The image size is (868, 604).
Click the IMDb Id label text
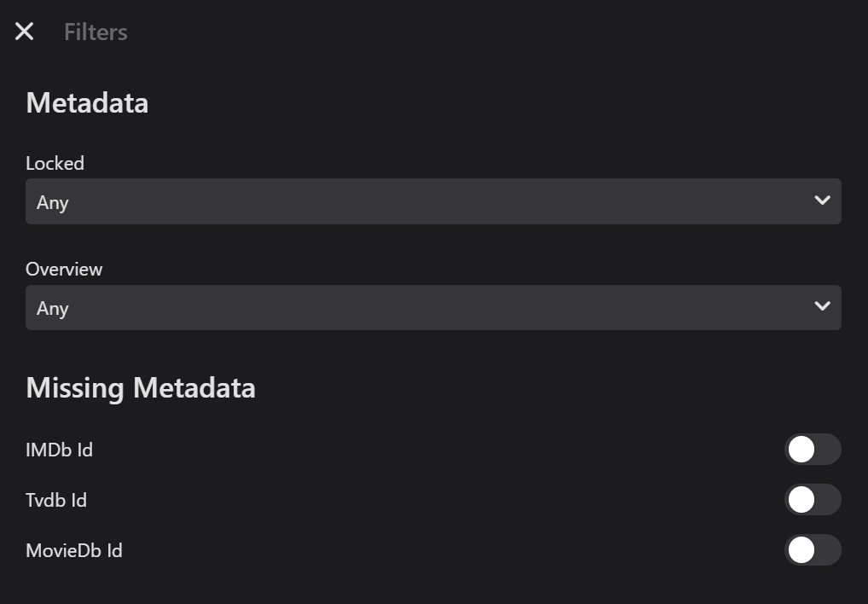59,450
